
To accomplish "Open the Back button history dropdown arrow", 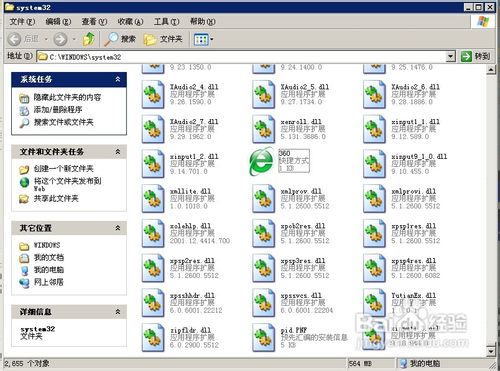I will tap(46, 39).
